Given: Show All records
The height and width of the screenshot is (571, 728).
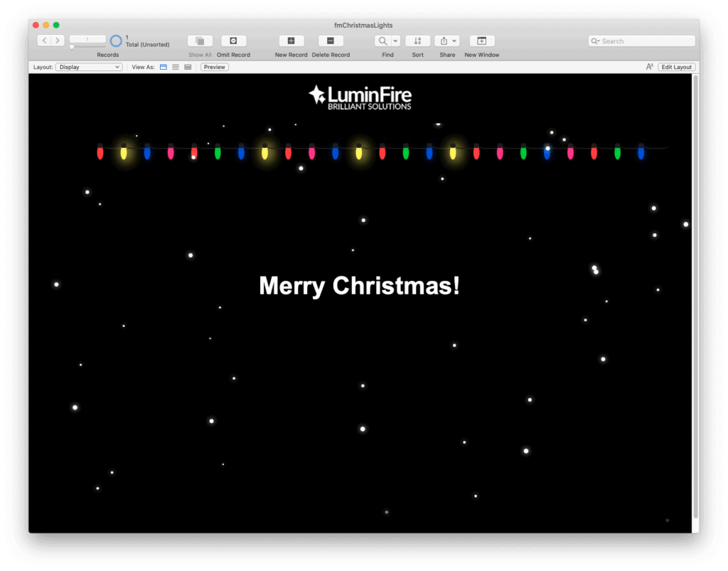Looking at the screenshot, I should tap(200, 41).
